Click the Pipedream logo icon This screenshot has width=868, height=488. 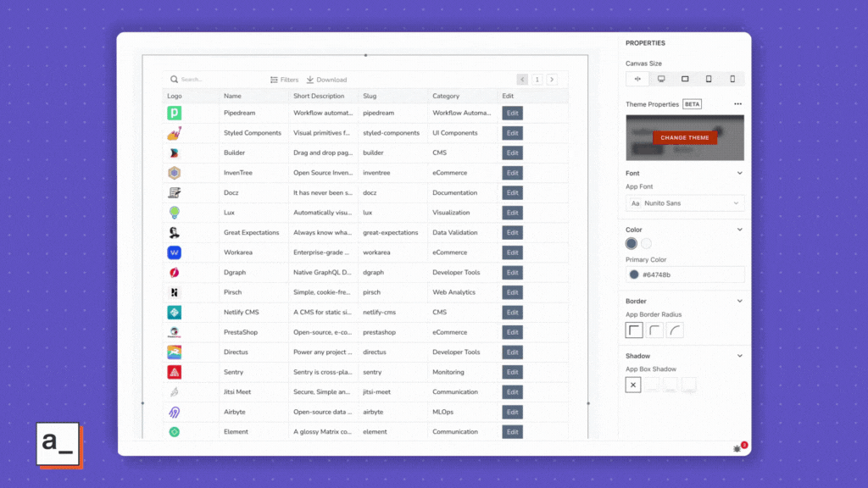[175, 113]
